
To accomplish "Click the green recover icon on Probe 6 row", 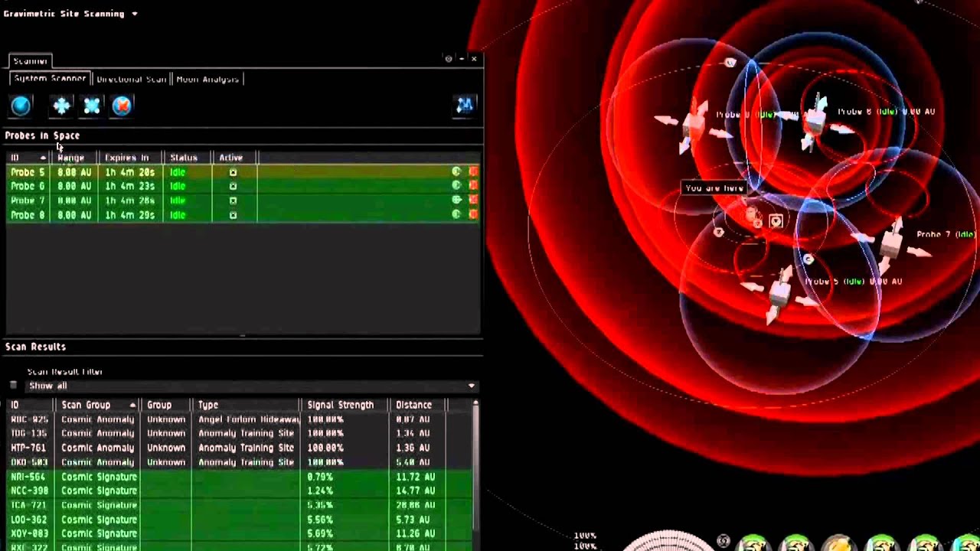I will coord(456,186).
